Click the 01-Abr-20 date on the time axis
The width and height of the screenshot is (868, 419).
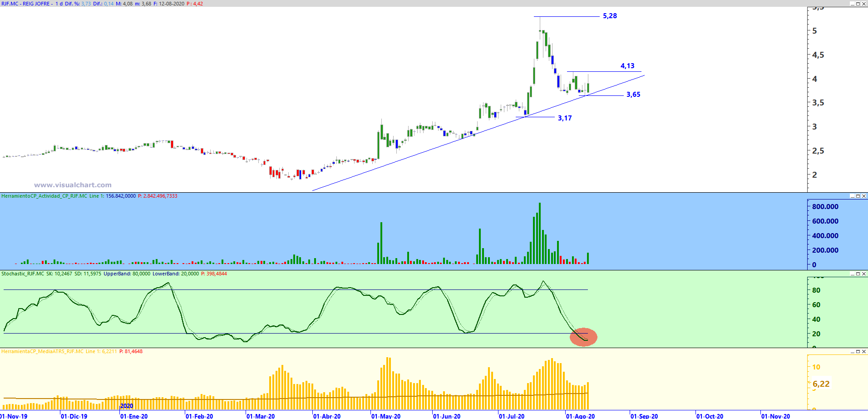[x=327, y=416]
